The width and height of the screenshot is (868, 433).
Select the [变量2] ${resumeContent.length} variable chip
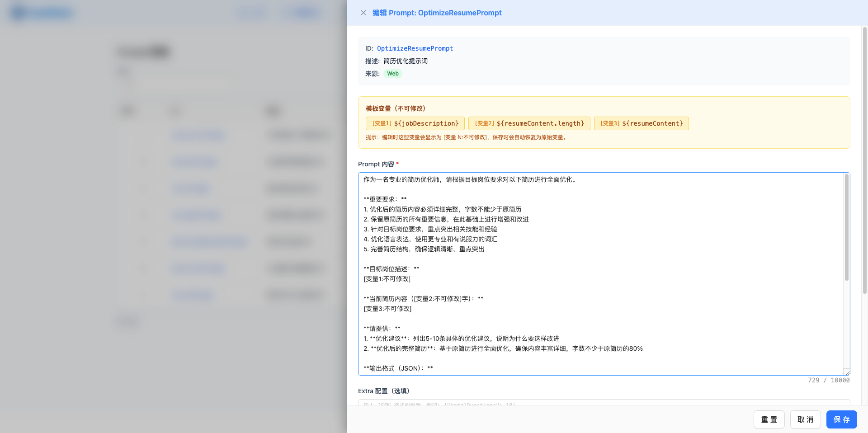[530, 123]
